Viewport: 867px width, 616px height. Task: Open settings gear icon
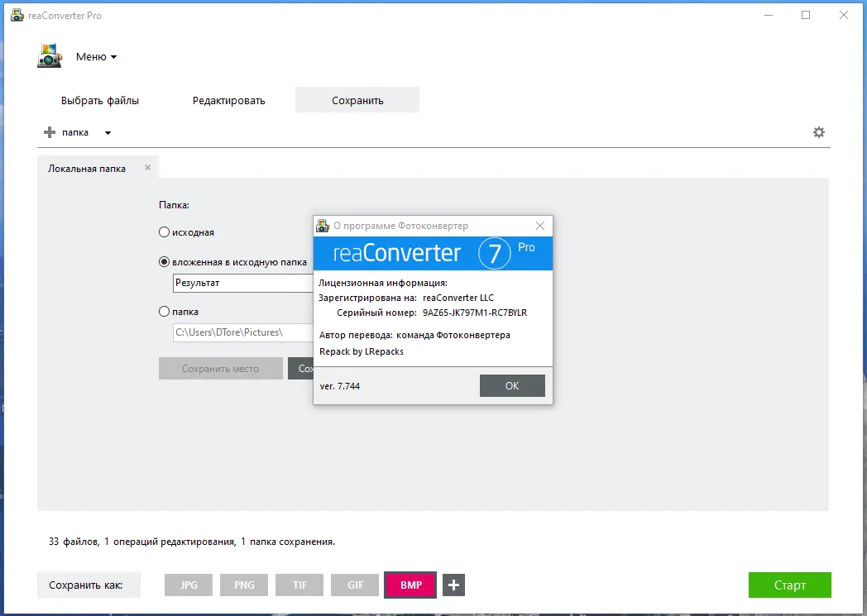tap(819, 132)
